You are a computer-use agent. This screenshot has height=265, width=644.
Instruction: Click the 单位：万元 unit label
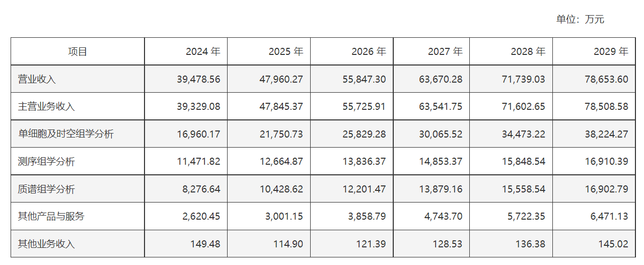click(x=580, y=20)
